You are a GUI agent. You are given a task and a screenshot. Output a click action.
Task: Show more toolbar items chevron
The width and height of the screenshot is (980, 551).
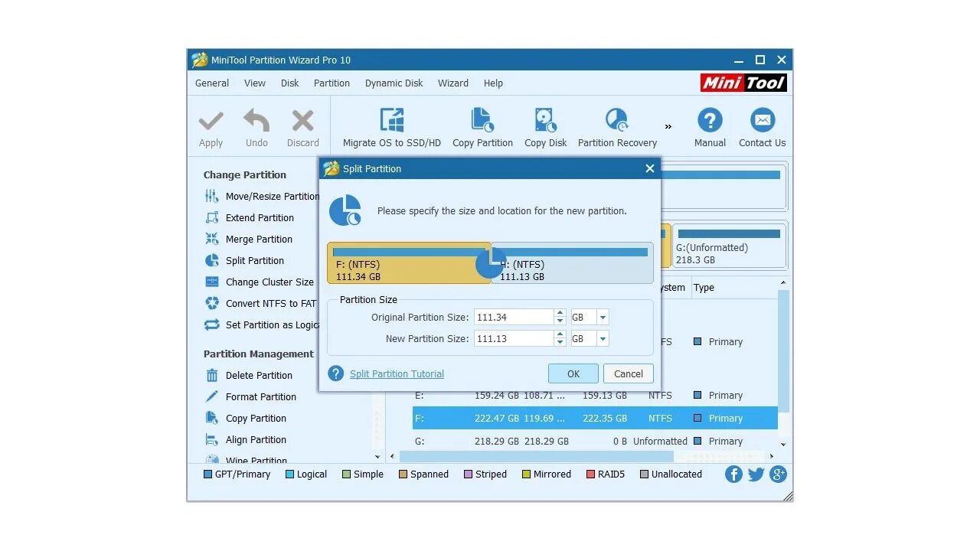[x=668, y=126]
